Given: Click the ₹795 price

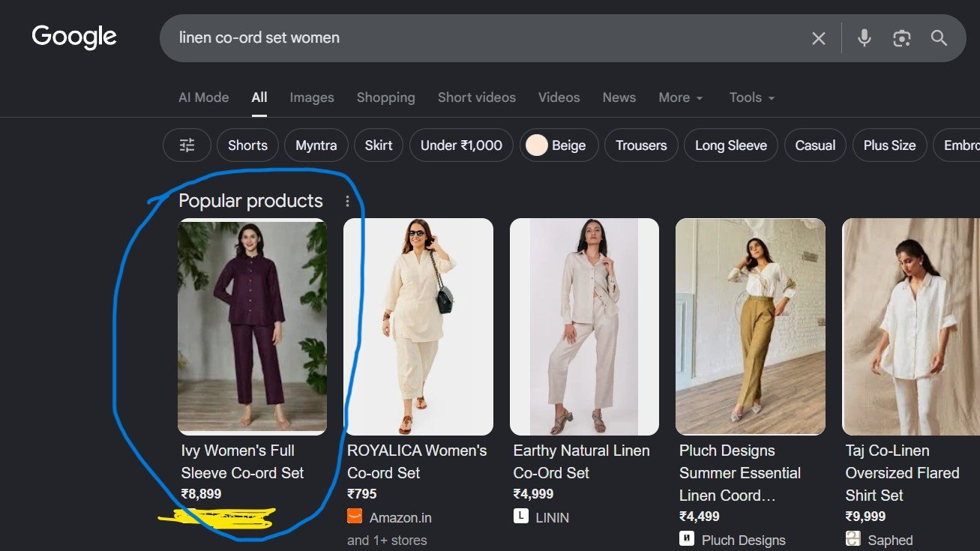Looking at the screenshot, I should pos(362,494).
